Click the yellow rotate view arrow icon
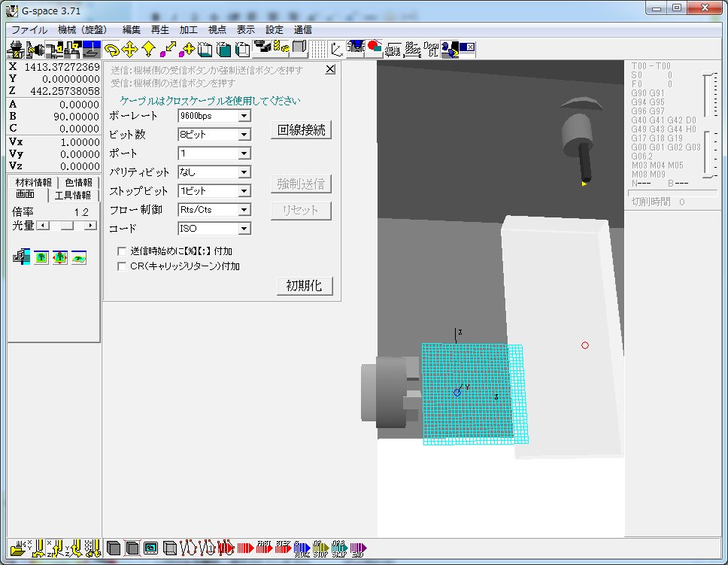 [111, 50]
